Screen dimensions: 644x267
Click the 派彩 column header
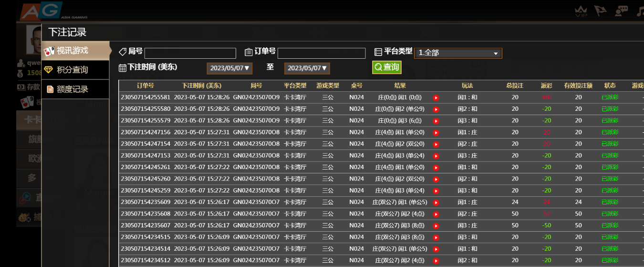tap(546, 86)
